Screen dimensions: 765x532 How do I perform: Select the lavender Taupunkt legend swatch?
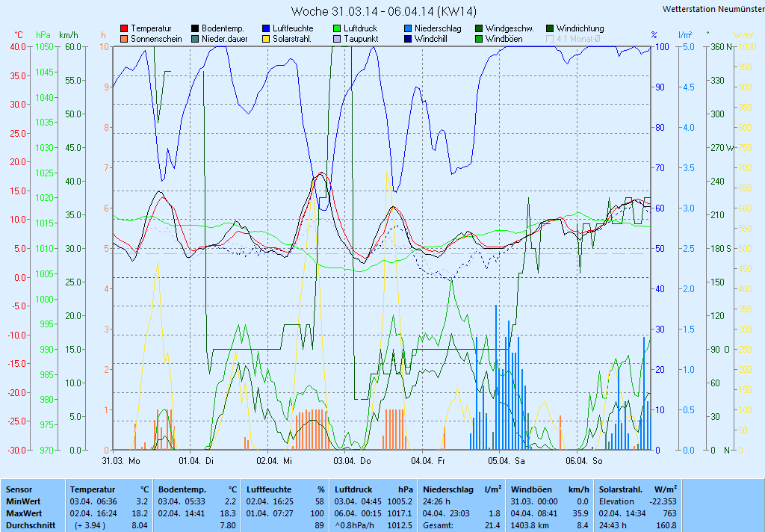coord(337,39)
